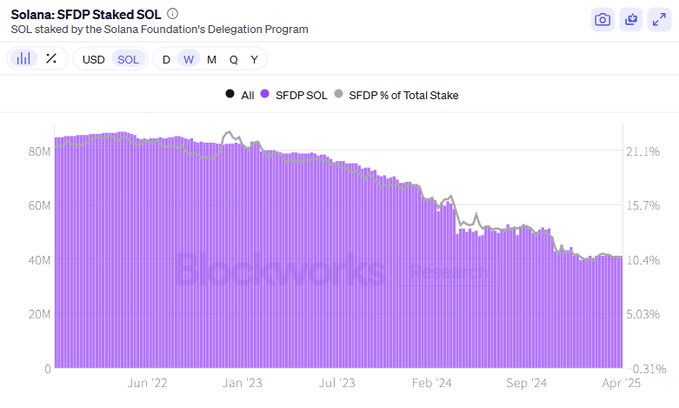Click the chart subtitle about the Delegation Program
679x408 pixels.
tap(159, 29)
